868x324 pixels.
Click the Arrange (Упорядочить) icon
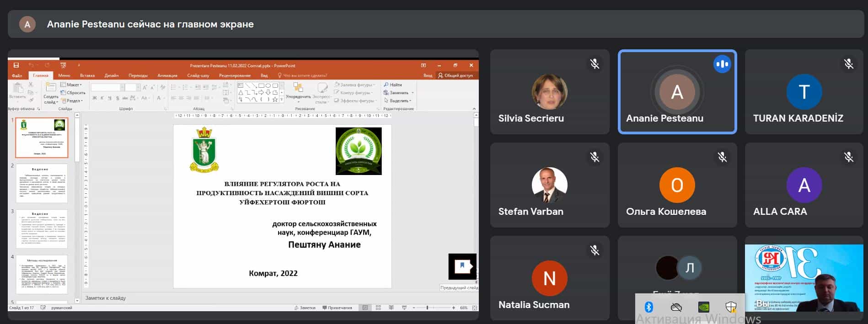click(x=298, y=88)
